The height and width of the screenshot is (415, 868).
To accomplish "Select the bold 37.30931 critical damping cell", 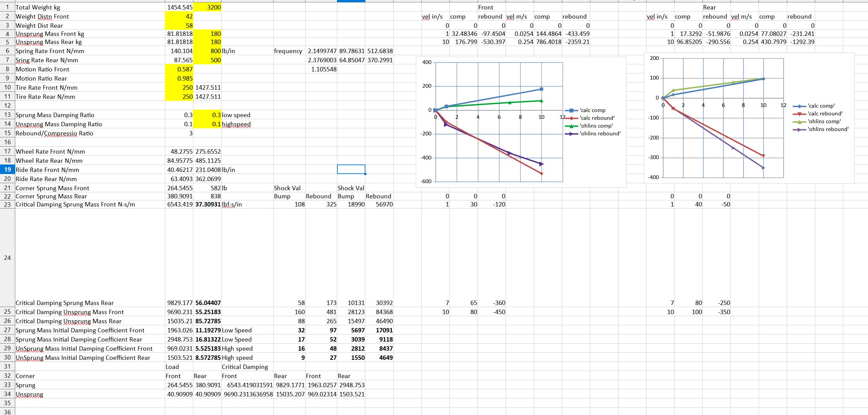I will (207, 204).
